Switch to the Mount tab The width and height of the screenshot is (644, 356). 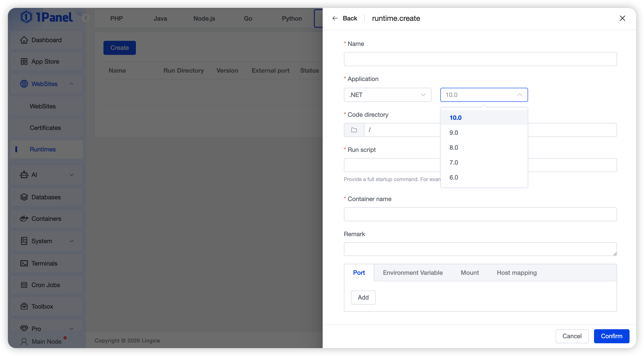470,273
